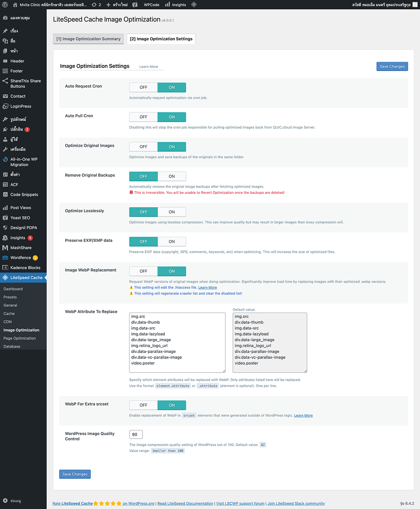The height and width of the screenshot is (509, 420).
Task: Open the LiteSpeed diamond icon in admin bar
Action: tap(194, 5)
